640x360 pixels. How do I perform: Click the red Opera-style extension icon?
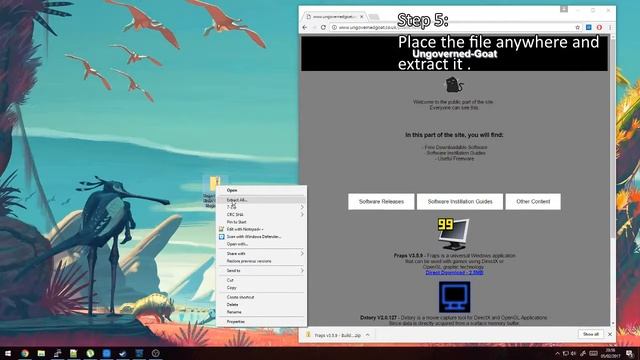click(x=599, y=27)
